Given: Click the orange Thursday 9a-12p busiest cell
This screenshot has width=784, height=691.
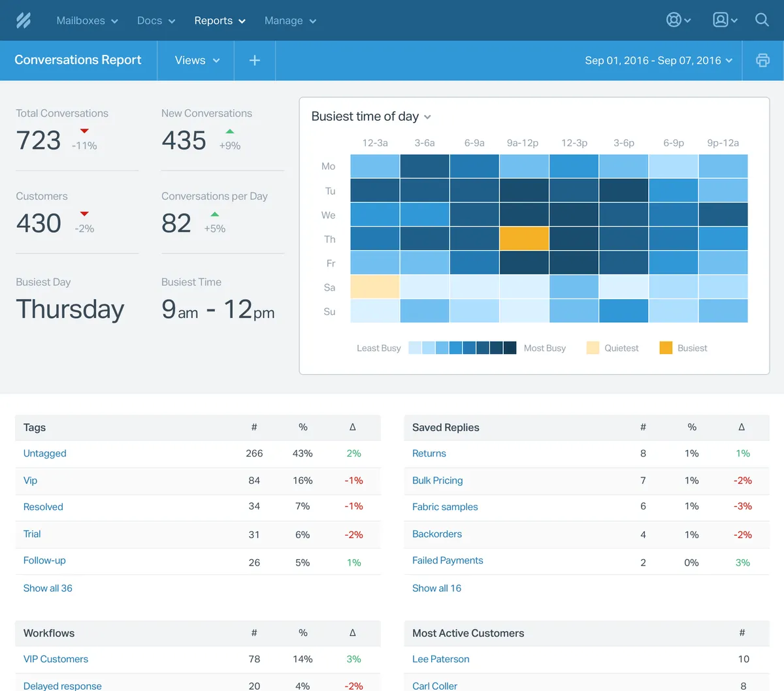Looking at the screenshot, I should 524,239.
